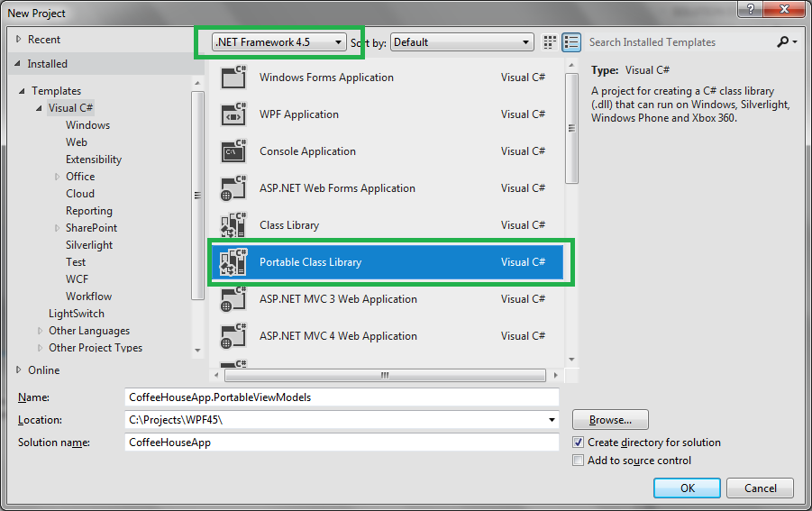Click the category tree scroll-up arrow
This screenshot has width=812, height=511.
[x=197, y=83]
